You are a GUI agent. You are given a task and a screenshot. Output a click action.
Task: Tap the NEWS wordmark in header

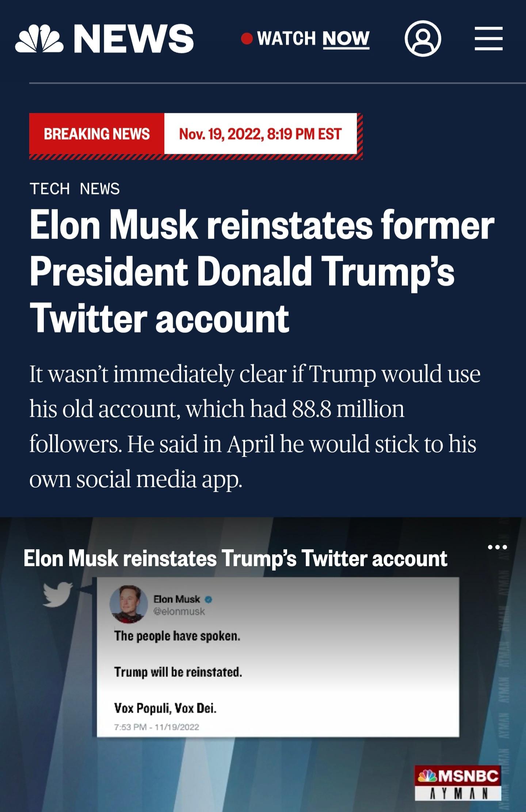(x=134, y=38)
